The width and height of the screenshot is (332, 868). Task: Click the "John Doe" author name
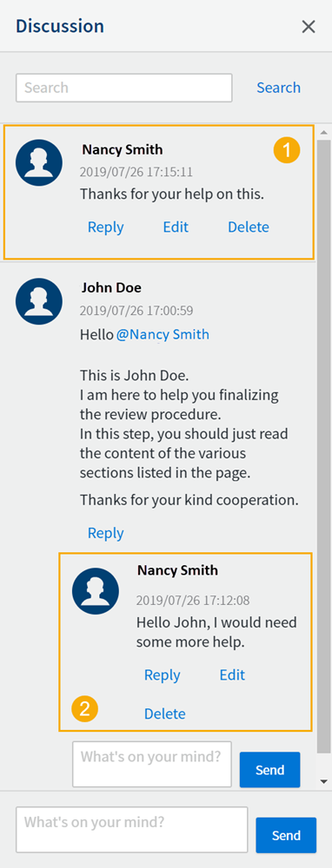click(111, 288)
